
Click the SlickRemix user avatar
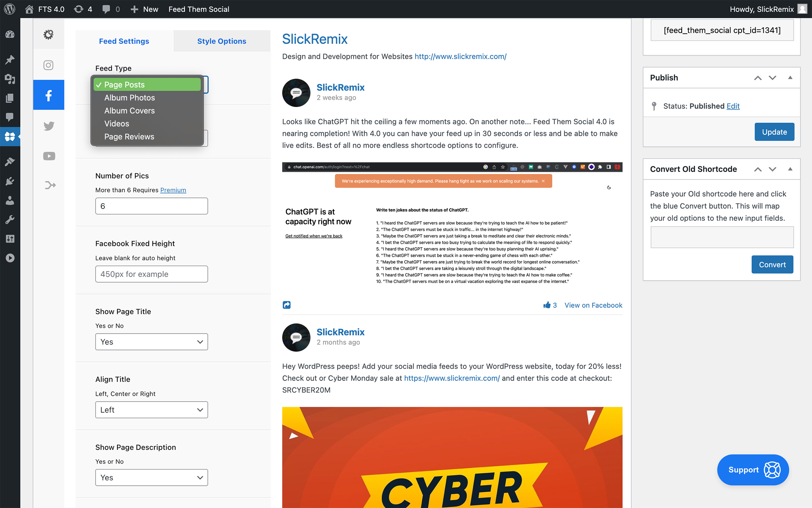pos(802,9)
